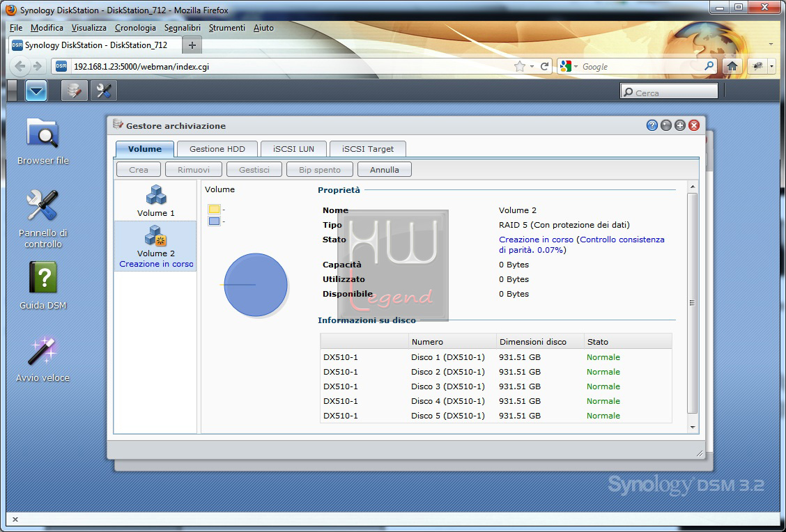Click the Controllo consistenza di parità link

pos(581,244)
